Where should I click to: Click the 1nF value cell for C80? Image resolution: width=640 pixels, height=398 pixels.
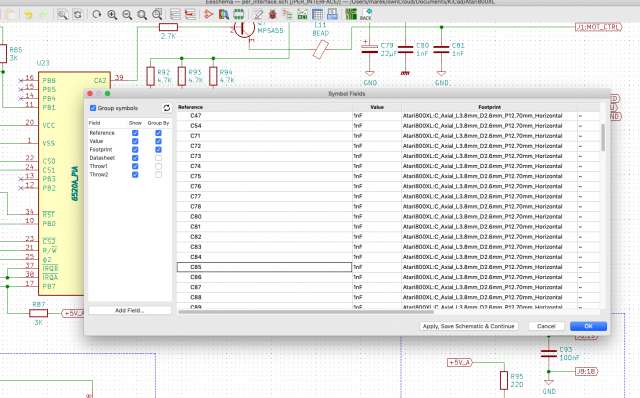point(377,216)
